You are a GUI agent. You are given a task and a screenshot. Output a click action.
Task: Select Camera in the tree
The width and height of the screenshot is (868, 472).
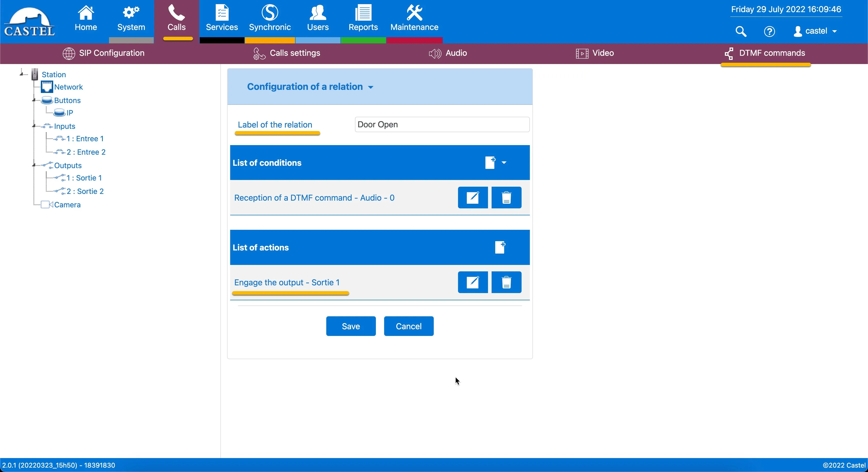(67, 204)
